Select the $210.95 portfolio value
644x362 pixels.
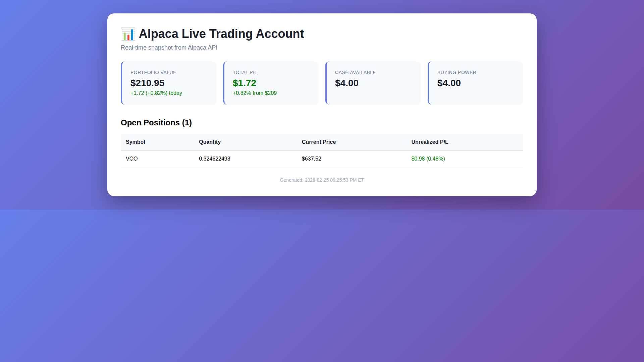click(148, 83)
